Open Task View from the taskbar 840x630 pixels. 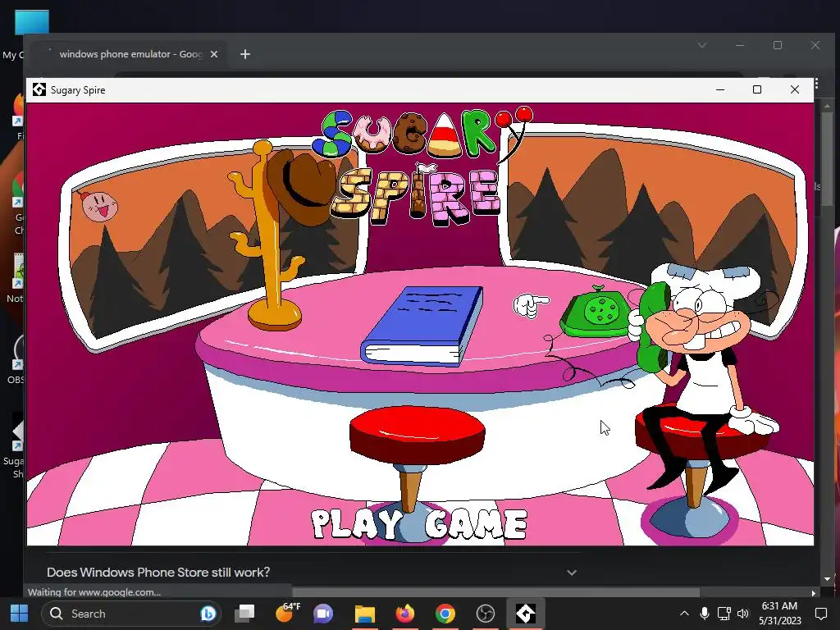pyautogui.click(x=244, y=614)
